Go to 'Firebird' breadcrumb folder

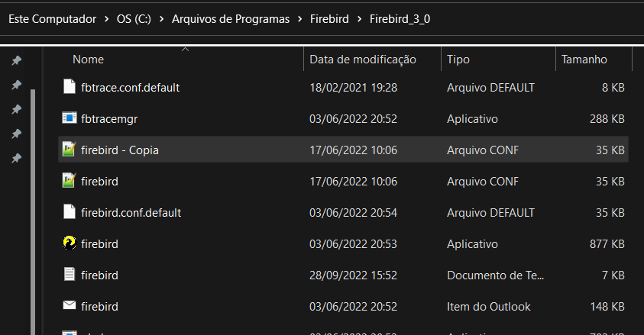coord(329,19)
